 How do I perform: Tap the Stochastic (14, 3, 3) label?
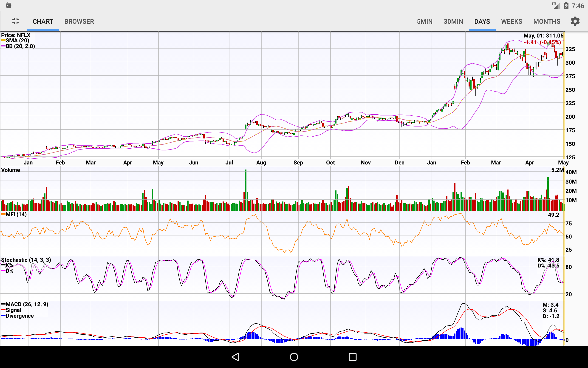click(x=26, y=260)
